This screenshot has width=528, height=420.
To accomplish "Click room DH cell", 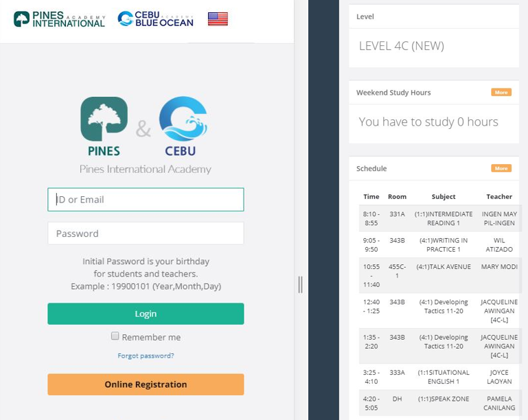I will tap(397, 399).
